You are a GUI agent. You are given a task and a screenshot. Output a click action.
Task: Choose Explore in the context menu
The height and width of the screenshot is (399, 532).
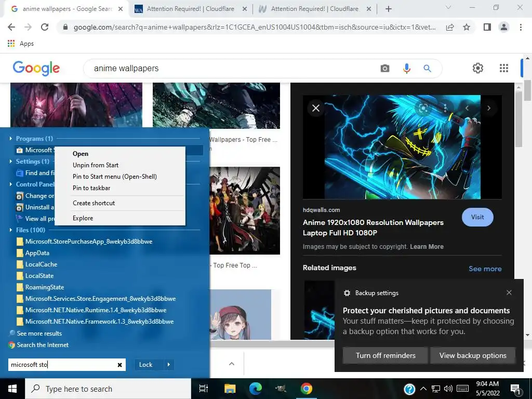click(83, 218)
